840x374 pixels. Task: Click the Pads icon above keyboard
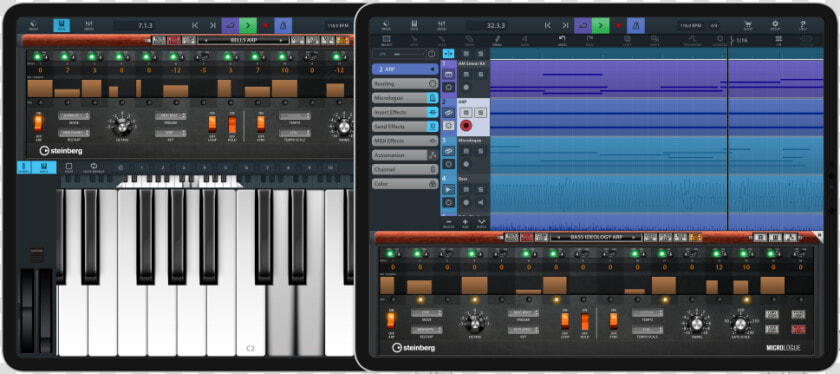point(69,167)
